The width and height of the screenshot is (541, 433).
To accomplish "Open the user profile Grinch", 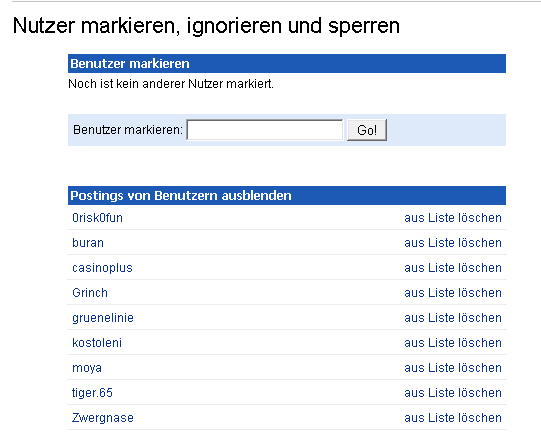I will (x=90, y=293).
